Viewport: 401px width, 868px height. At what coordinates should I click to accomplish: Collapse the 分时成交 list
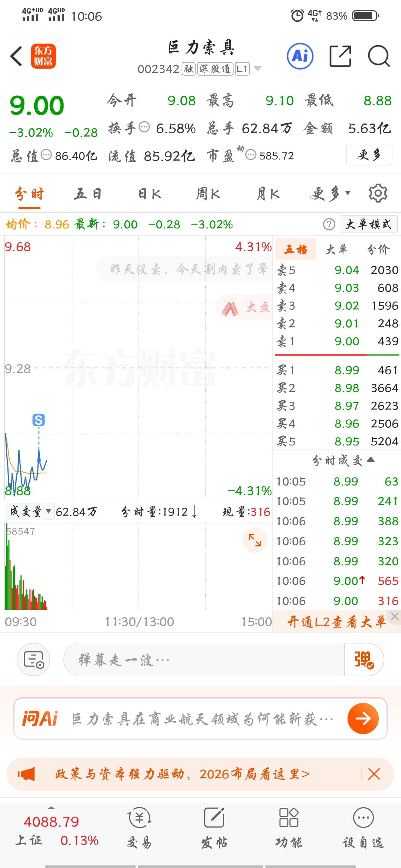343,460
